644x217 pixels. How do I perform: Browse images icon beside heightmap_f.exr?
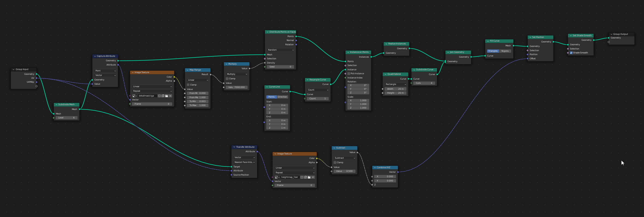[277, 177]
